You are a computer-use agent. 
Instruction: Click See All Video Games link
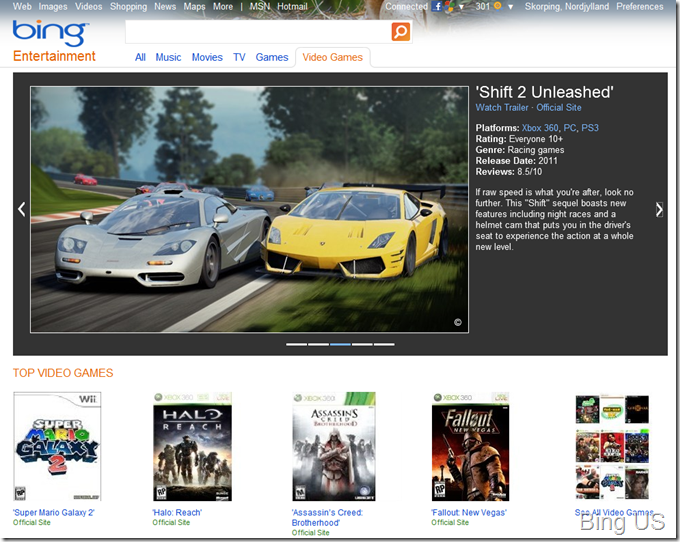614,513
